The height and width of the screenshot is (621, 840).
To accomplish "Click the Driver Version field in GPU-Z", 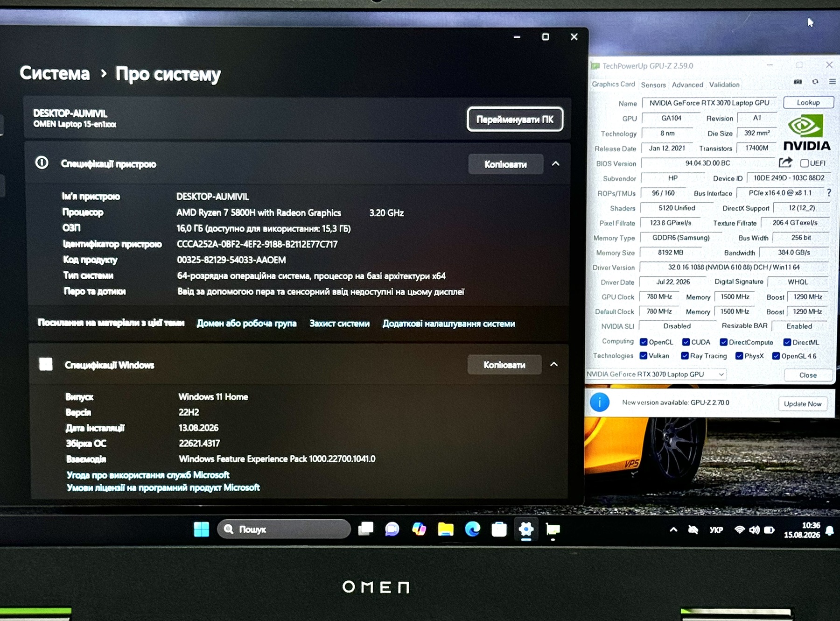I will (x=734, y=267).
